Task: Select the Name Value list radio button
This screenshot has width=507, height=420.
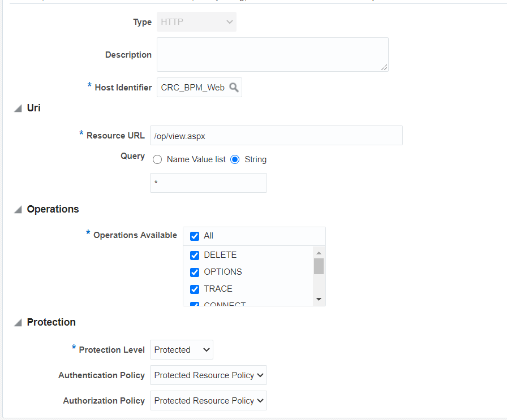Action: click(157, 159)
